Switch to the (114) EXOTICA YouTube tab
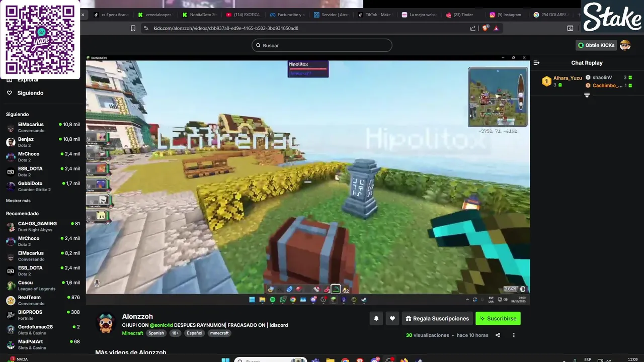644x362 pixels. pos(244,15)
